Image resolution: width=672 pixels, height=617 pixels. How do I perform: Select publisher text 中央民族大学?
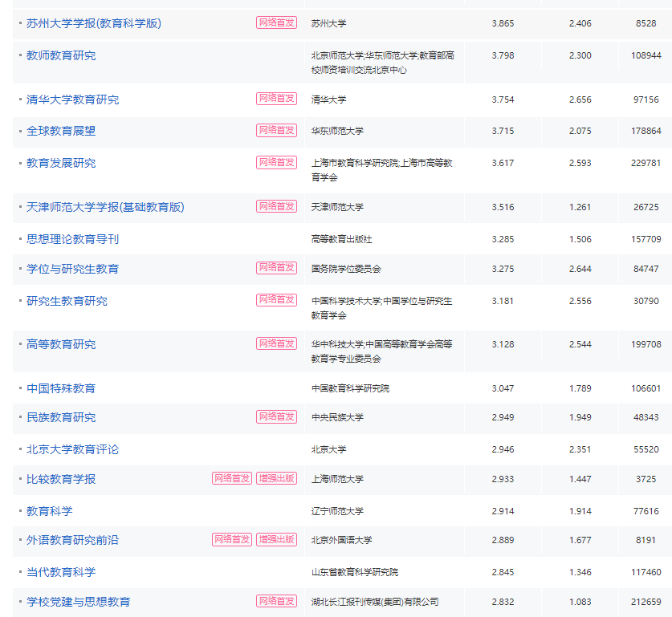337,417
